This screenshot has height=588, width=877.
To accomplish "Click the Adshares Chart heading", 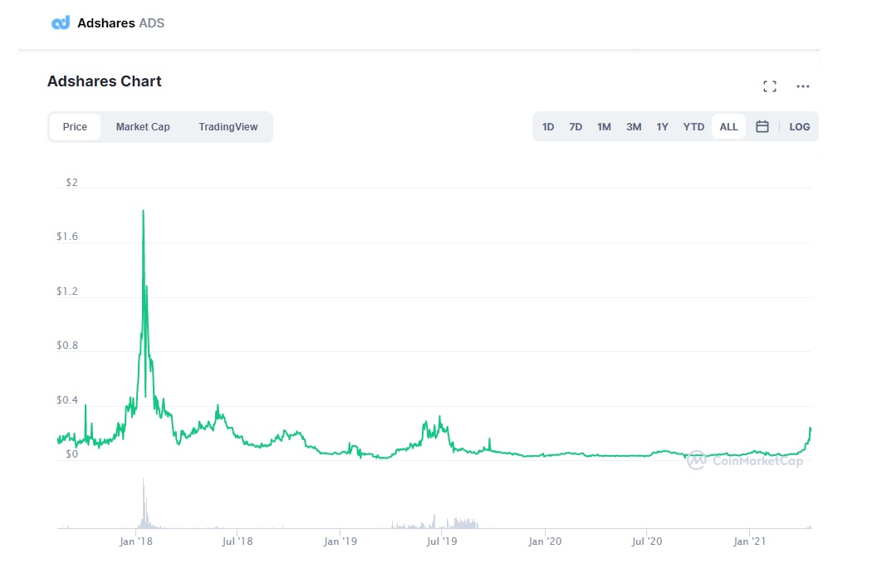I will [104, 81].
